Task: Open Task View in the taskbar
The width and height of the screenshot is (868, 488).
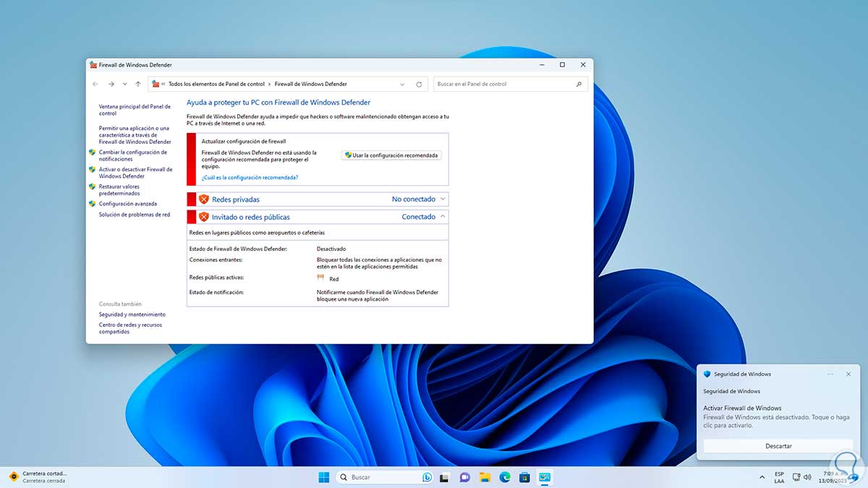Action: coord(445,477)
